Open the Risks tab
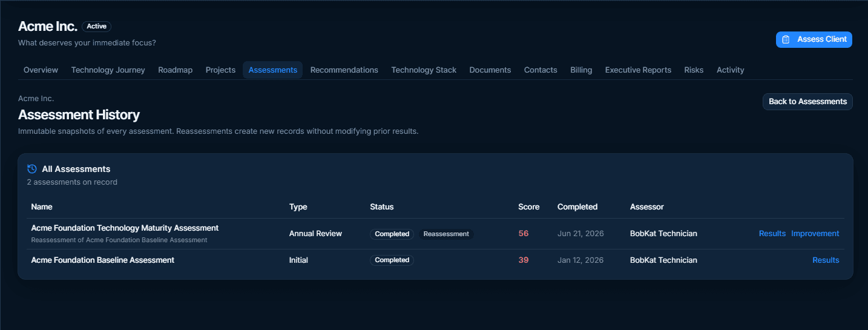 pos(694,70)
